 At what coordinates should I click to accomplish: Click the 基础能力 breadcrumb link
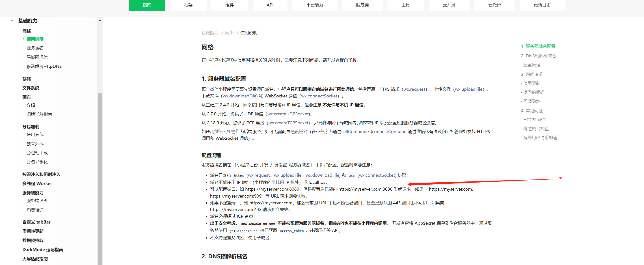pos(210,33)
